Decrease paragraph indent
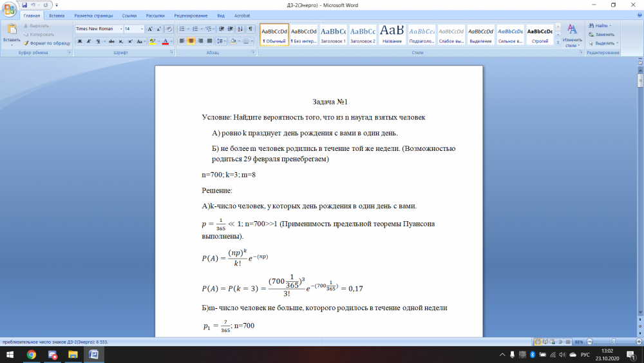 [x=222, y=29]
